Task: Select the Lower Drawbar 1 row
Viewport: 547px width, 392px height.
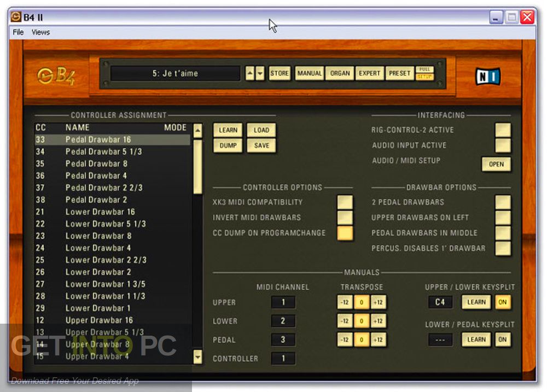Action: click(113, 308)
